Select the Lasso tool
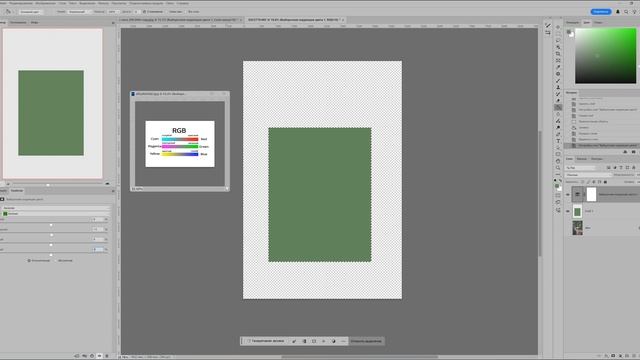This screenshot has height=360, width=640. click(x=558, y=40)
